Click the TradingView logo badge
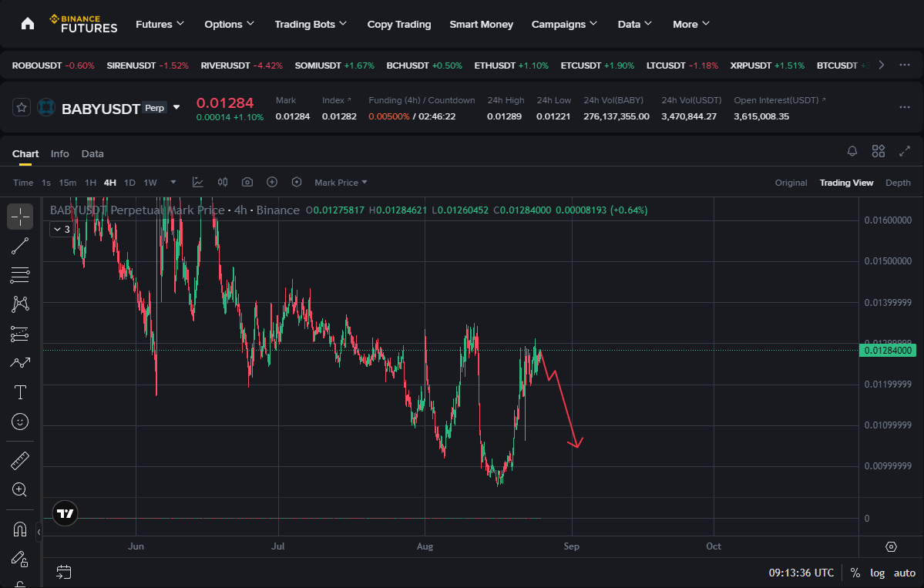 pos(65,514)
